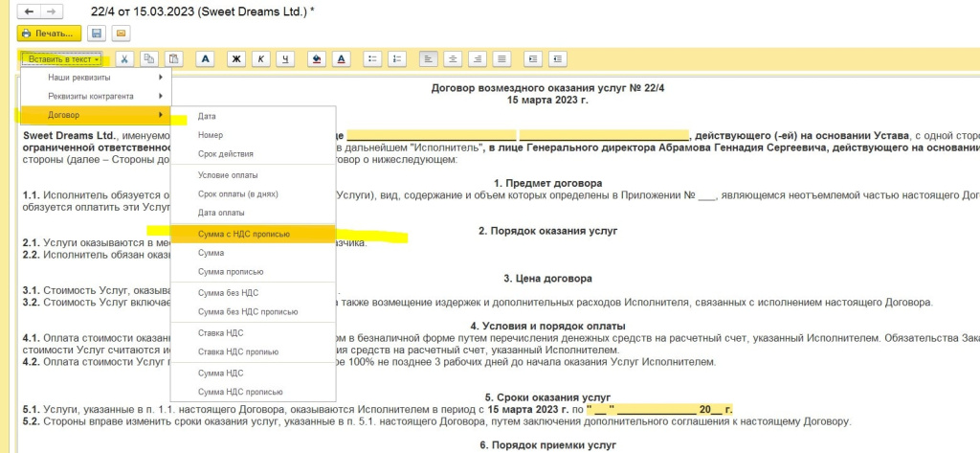Choose Срок действия from the submenu
This screenshot has width=980, height=453.
point(253,154)
